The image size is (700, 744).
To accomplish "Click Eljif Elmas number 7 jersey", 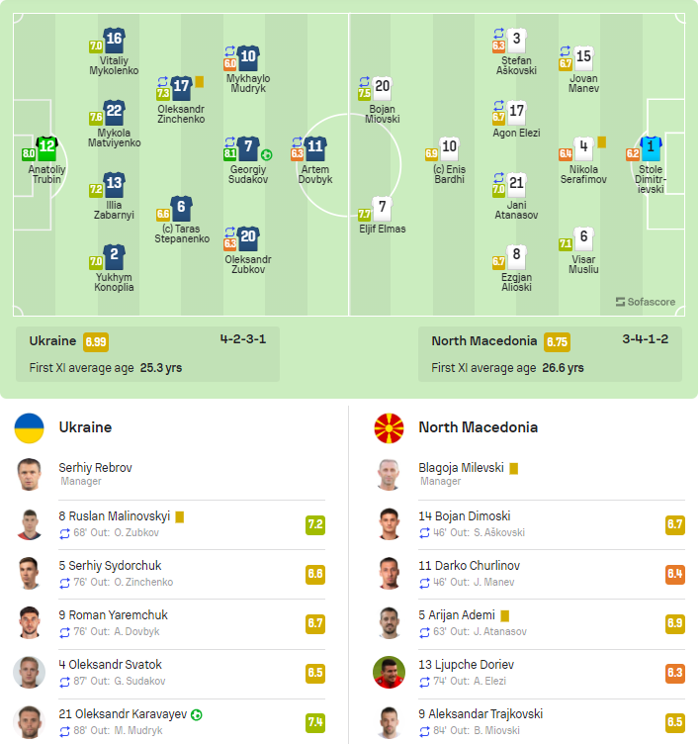I will point(383,209).
